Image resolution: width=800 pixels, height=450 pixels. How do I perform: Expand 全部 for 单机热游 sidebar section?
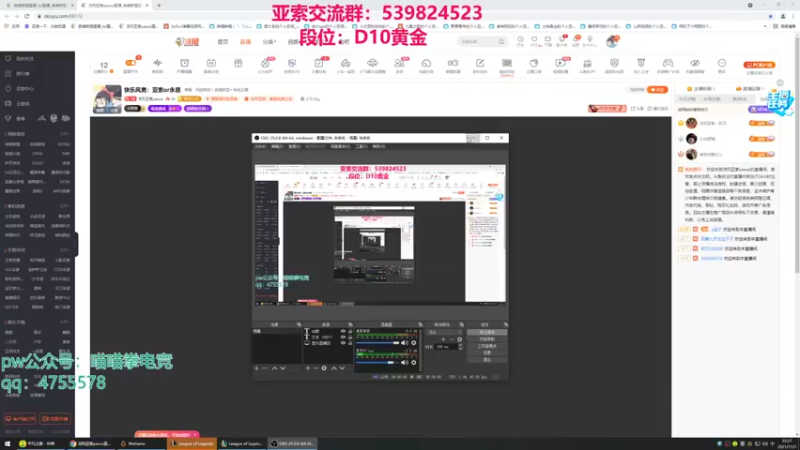point(65,206)
